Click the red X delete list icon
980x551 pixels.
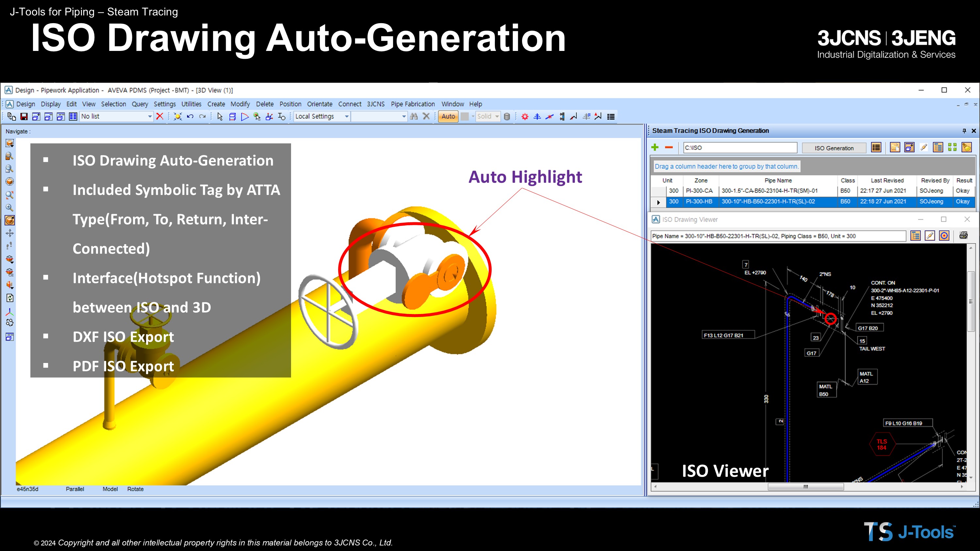[160, 116]
